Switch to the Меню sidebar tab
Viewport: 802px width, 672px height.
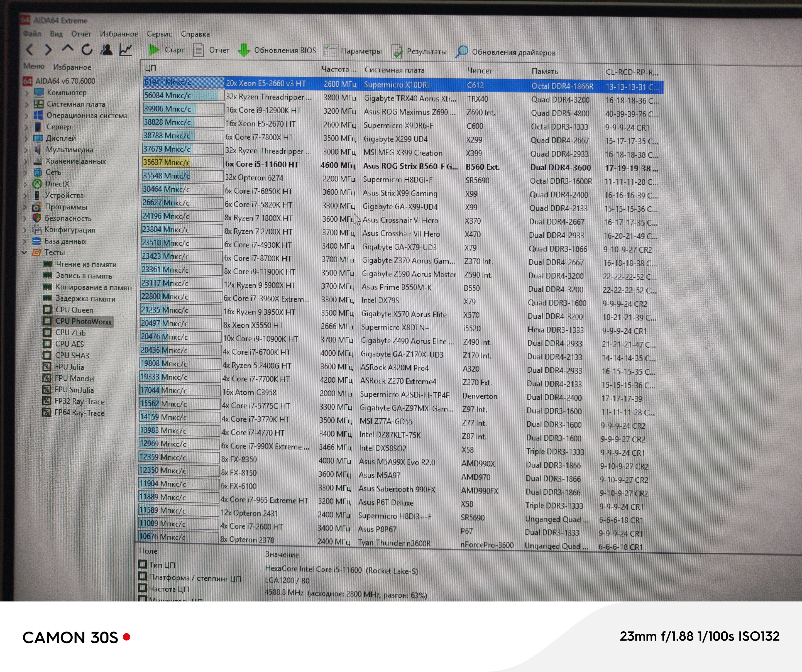tap(34, 66)
